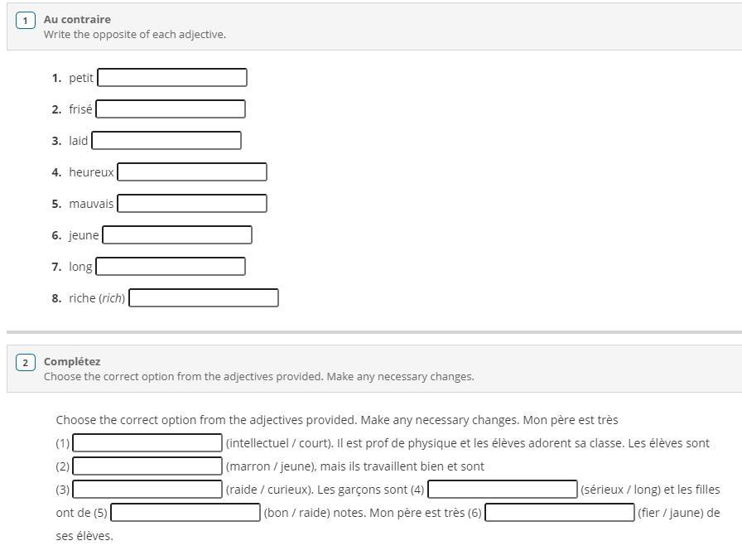Click the instruction line under the "Complétez" heading

coord(259,377)
